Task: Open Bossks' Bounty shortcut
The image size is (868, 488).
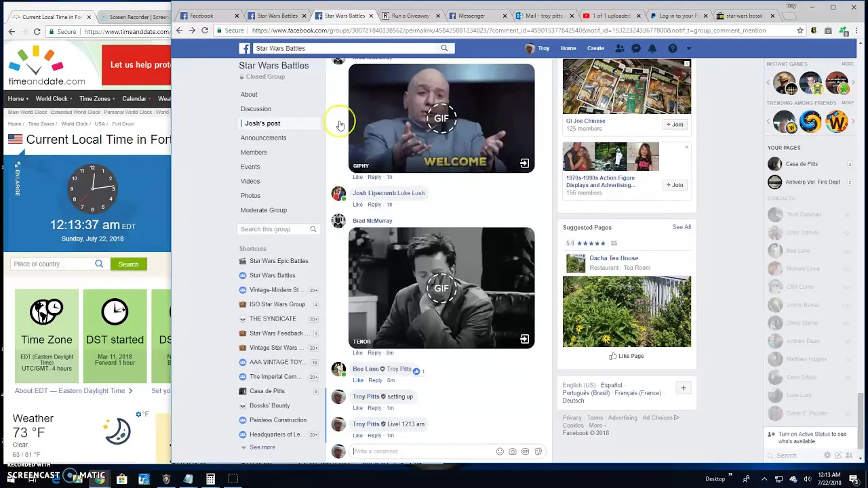Action: coord(269,405)
